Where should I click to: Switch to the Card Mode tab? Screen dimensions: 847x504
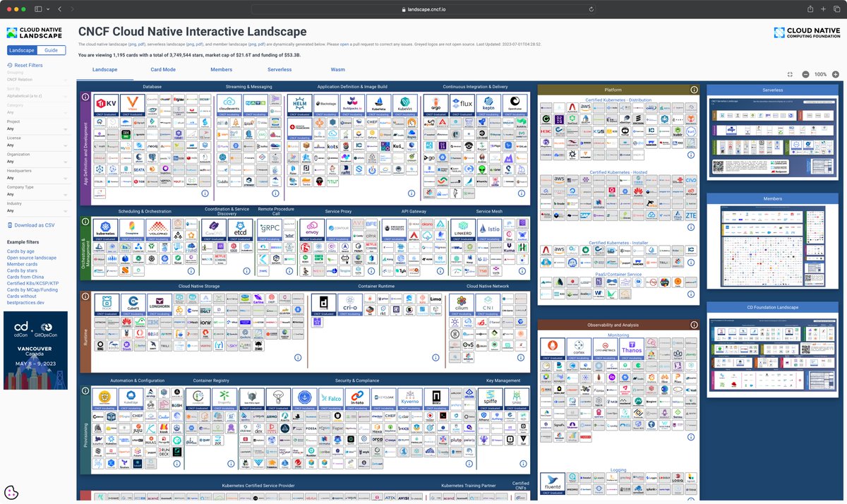point(163,70)
